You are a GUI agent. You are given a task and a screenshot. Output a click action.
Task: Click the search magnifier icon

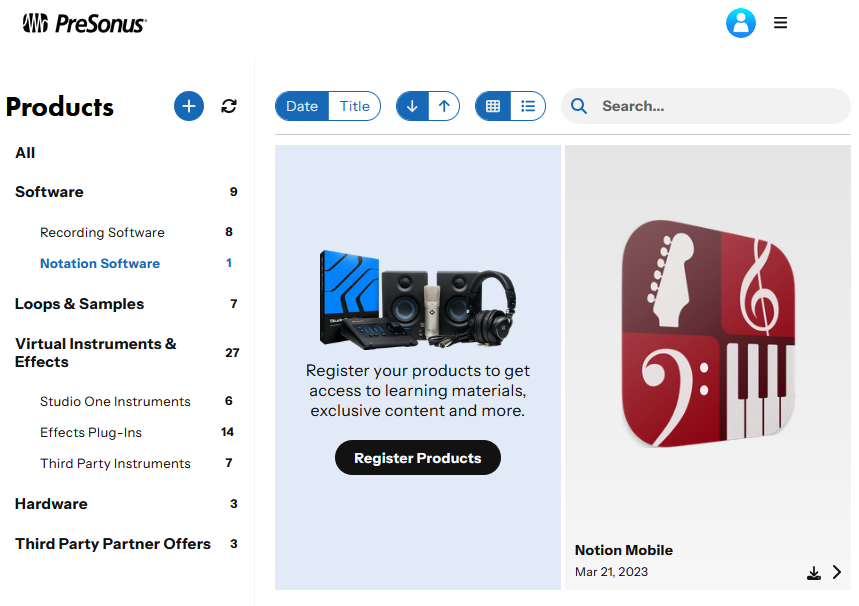point(578,106)
